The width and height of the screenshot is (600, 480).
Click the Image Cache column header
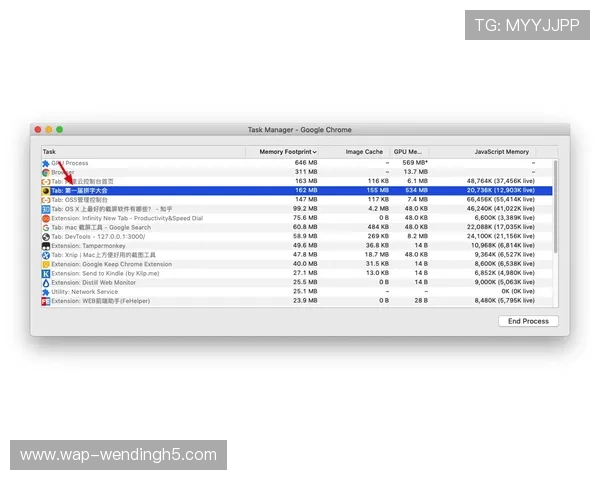coord(363,152)
